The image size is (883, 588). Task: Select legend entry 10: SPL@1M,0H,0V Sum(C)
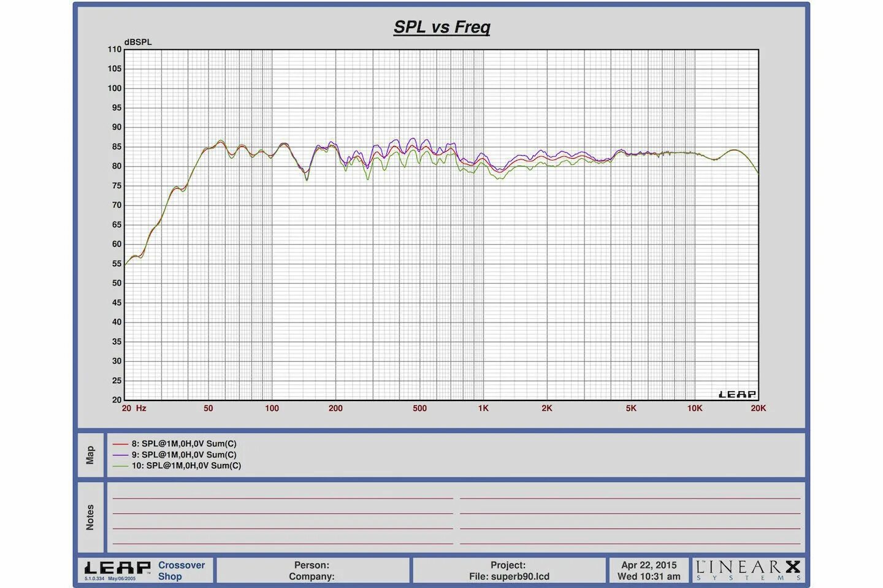[x=186, y=465]
